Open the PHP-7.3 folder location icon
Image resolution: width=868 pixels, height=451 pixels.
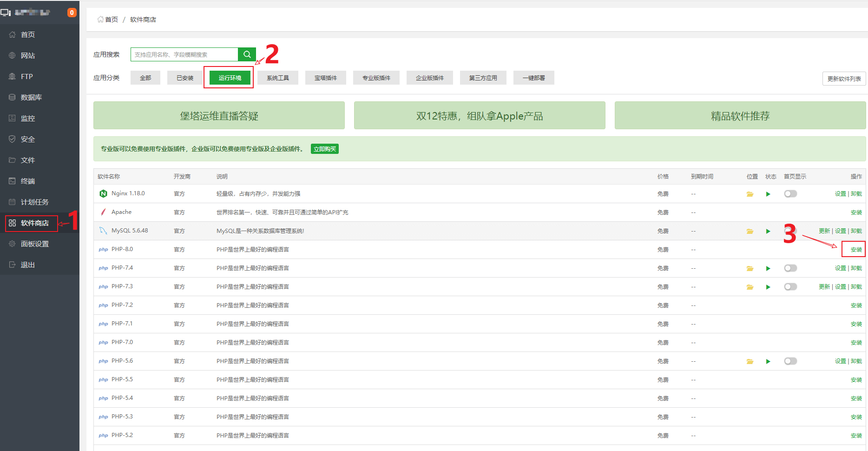pyautogui.click(x=750, y=287)
